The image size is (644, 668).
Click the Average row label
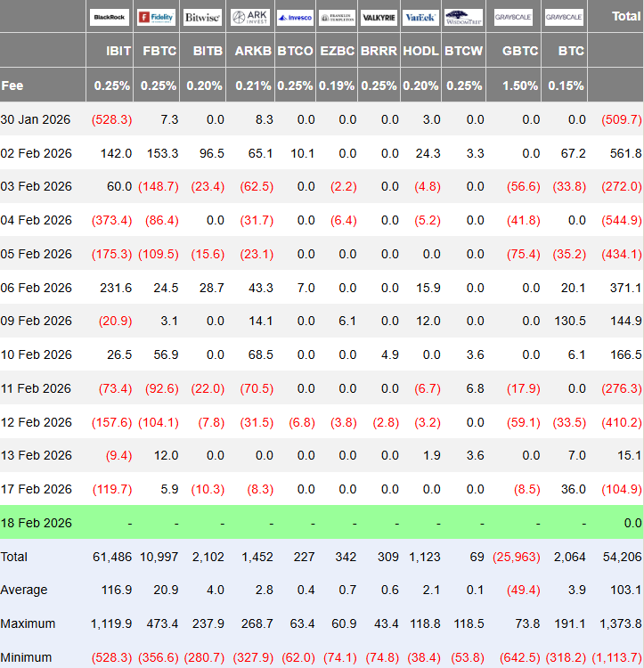[24, 590]
